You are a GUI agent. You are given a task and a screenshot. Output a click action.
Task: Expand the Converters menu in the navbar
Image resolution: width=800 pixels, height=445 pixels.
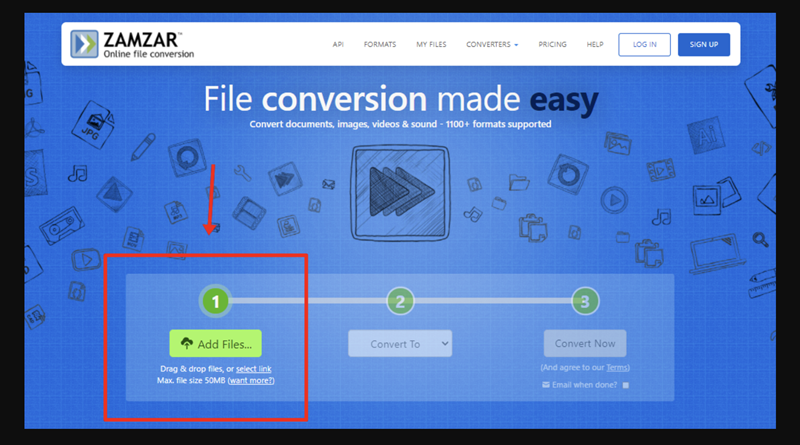[492, 45]
